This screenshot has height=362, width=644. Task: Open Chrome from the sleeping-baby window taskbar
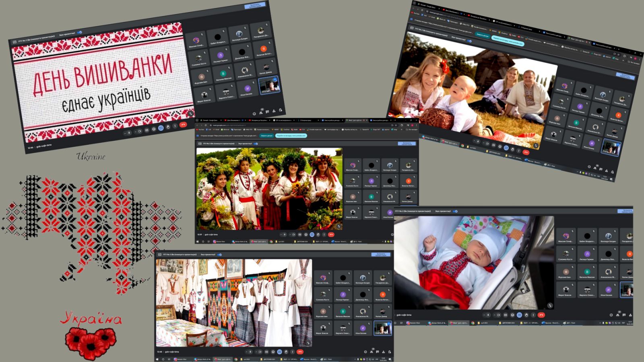click(x=473, y=323)
